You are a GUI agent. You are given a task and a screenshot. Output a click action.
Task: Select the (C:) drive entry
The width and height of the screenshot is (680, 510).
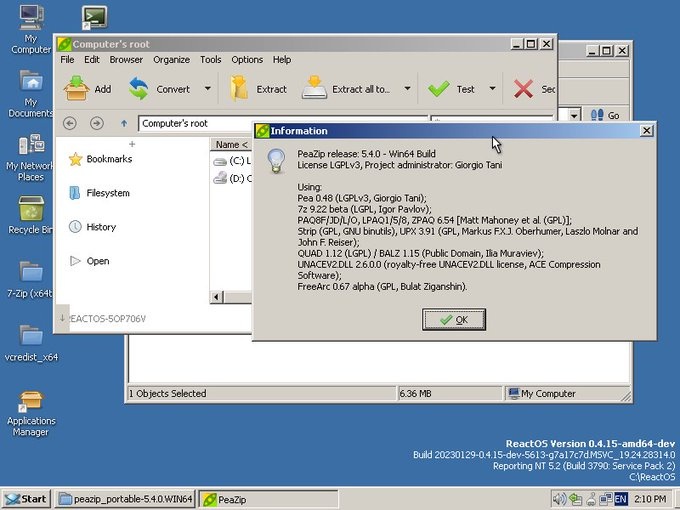click(232, 161)
